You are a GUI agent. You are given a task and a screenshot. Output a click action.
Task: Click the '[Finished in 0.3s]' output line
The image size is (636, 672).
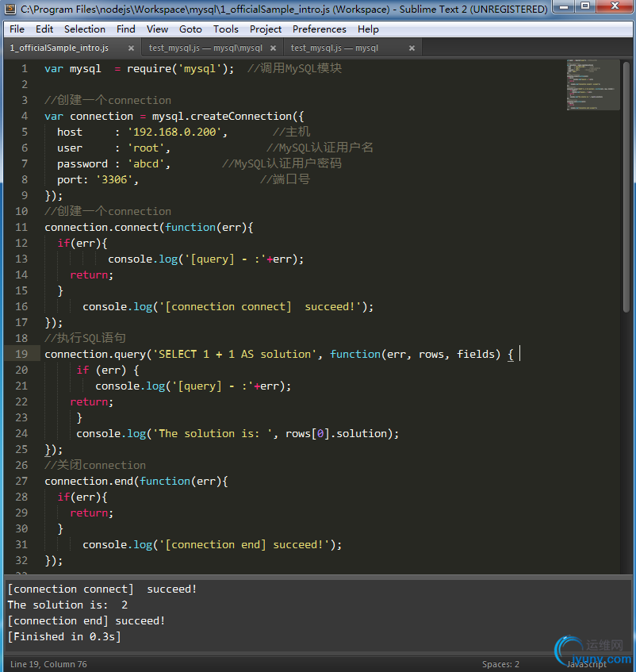pyautogui.click(x=64, y=636)
